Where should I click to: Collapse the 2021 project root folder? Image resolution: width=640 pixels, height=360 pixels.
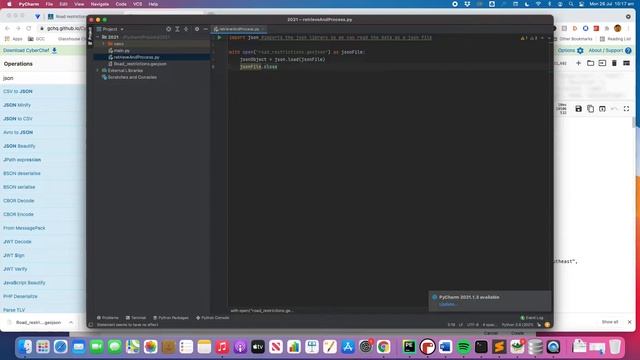tap(98, 37)
